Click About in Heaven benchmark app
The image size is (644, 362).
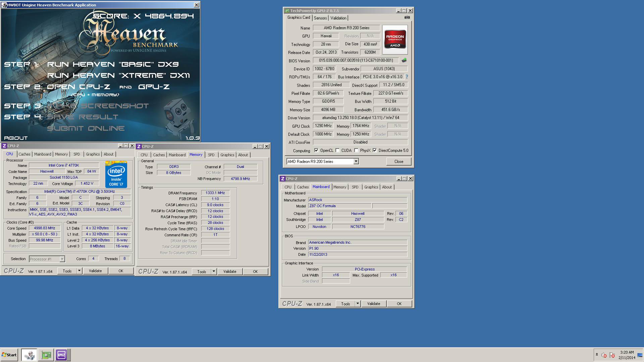click(16, 138)
